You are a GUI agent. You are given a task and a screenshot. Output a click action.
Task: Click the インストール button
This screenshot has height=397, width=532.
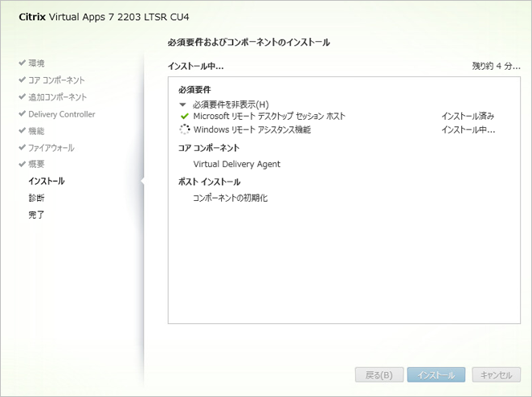[x=436, y=375]
